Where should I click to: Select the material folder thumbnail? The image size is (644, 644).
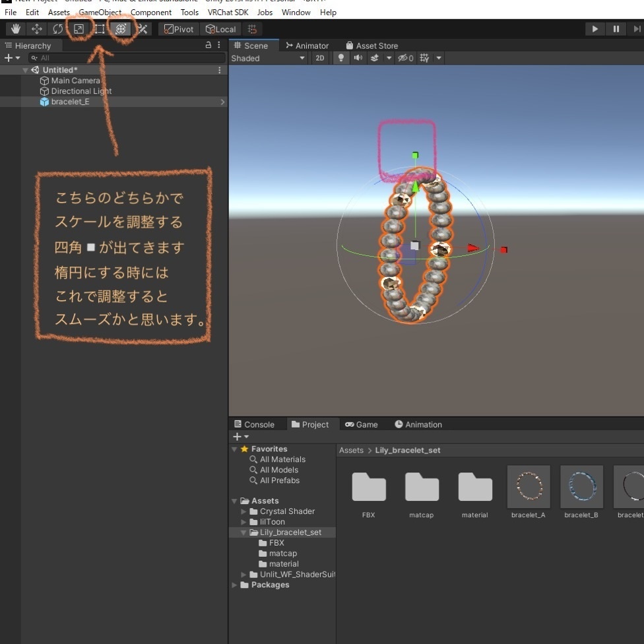(x=475, y=487)
